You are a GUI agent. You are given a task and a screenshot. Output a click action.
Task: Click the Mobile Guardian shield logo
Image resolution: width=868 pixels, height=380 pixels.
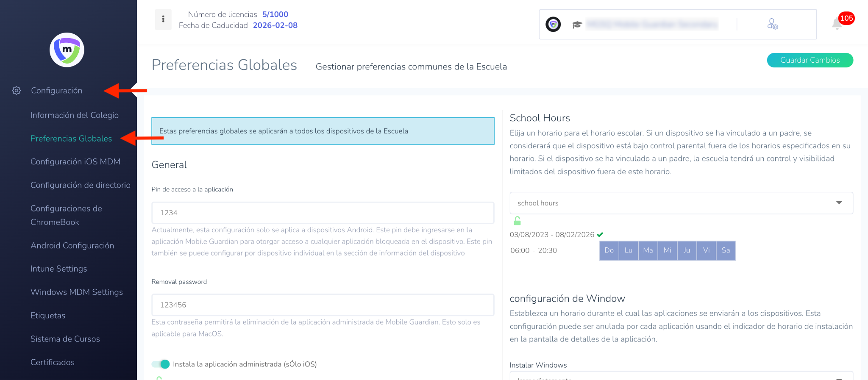pyautogui.click(x=67, y=50)
